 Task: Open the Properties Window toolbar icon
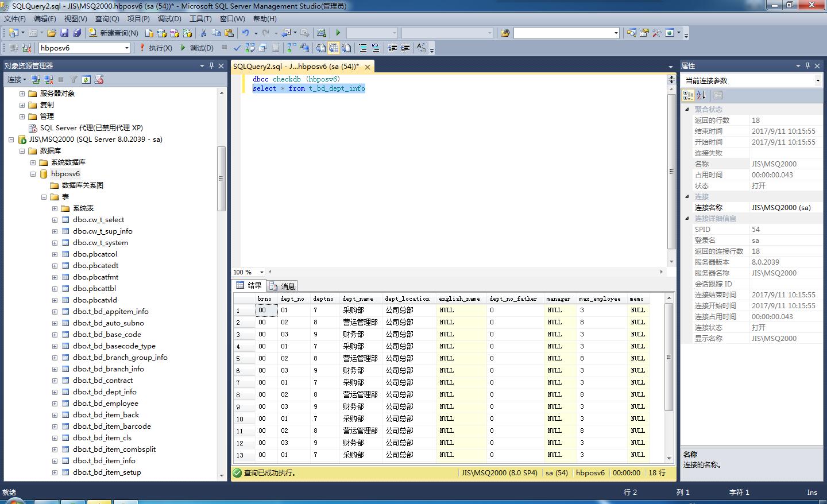(x=644, y=33)
